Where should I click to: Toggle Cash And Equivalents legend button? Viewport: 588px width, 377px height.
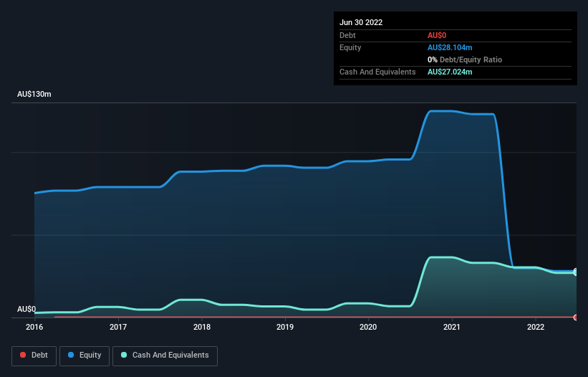point(165,355)
